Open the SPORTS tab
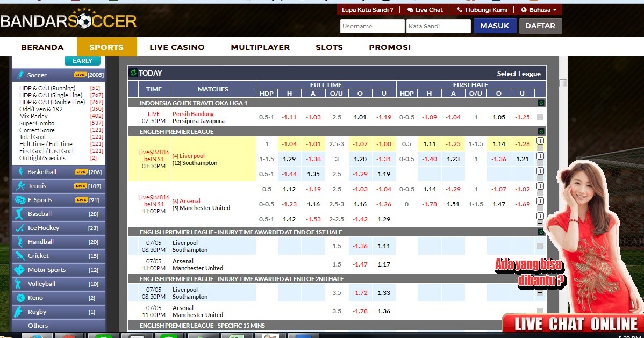Screen dimensions: 644x338 pyautogui.click(x=106, y=47)
